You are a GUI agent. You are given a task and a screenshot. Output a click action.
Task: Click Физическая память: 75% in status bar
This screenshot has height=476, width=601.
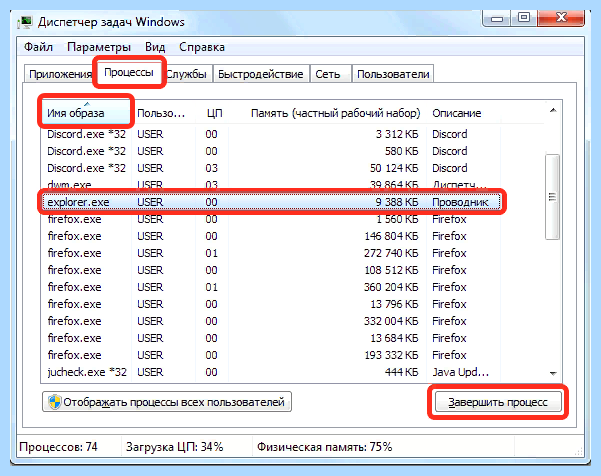click(x=325, y=447)
